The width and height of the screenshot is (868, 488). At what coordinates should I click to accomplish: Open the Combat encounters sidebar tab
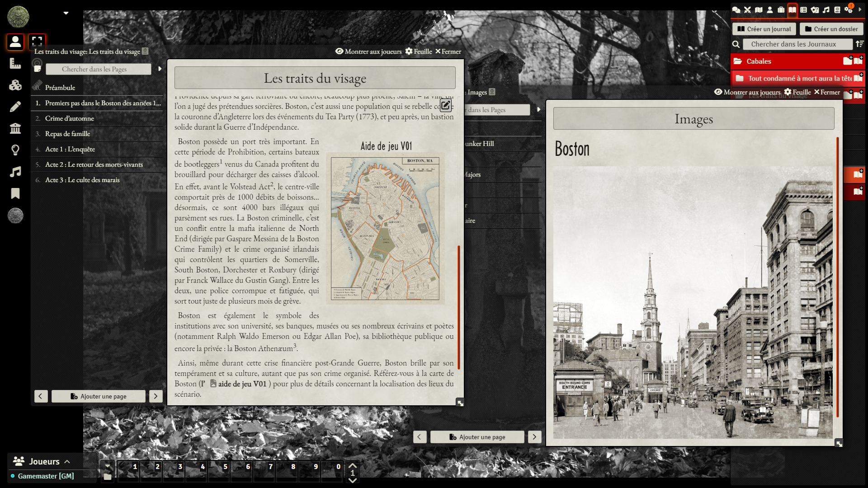(747, 9)
